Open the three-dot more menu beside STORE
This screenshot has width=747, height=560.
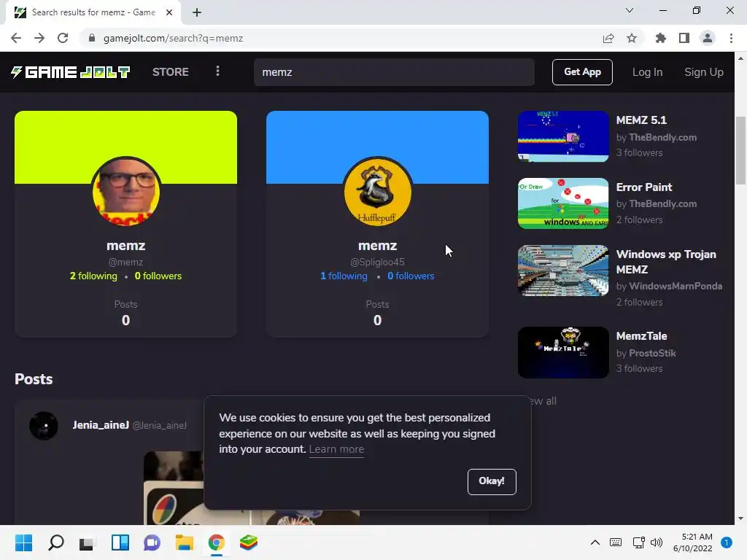coord(217,71)
